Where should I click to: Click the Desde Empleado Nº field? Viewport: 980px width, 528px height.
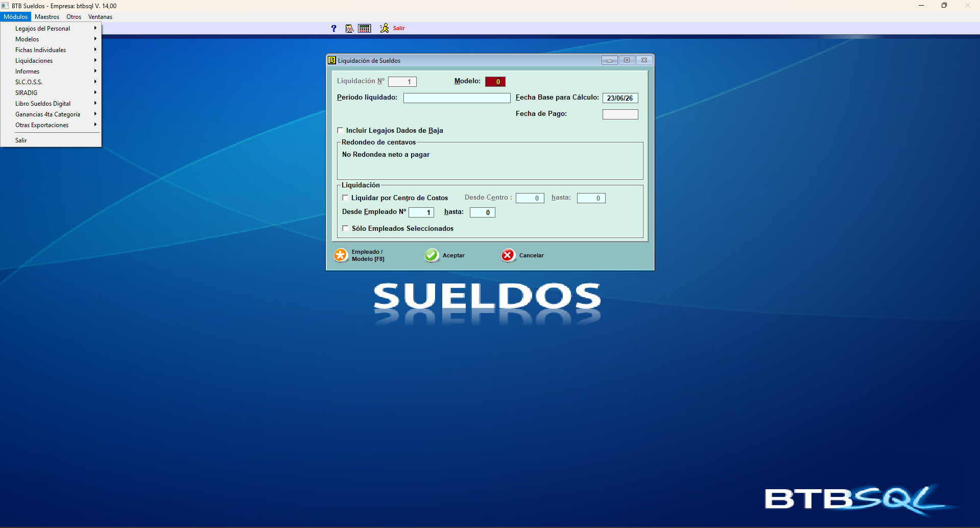click(x=421, y=212)
